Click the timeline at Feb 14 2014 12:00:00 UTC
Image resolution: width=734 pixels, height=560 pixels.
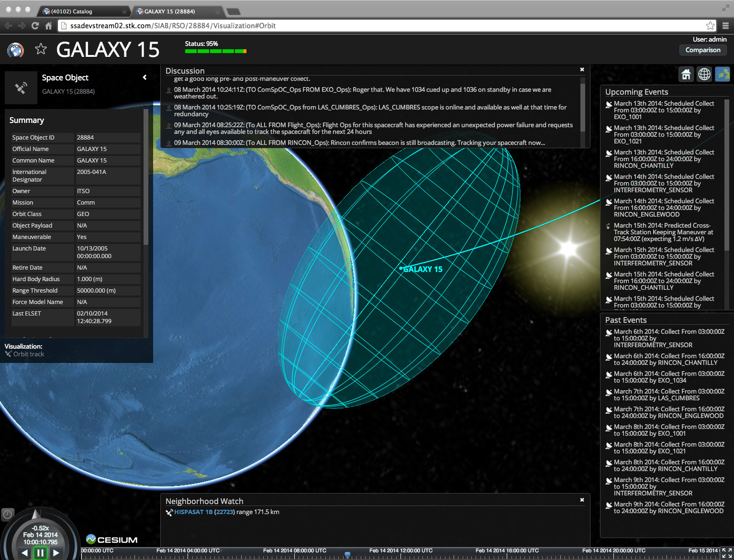point(401,551)
